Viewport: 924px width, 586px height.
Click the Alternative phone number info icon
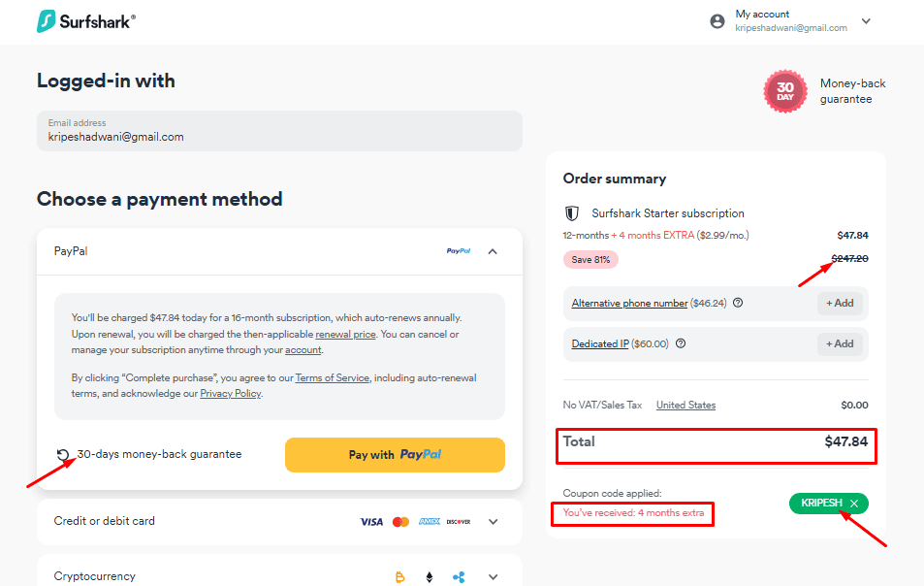[x=738, y=303]
